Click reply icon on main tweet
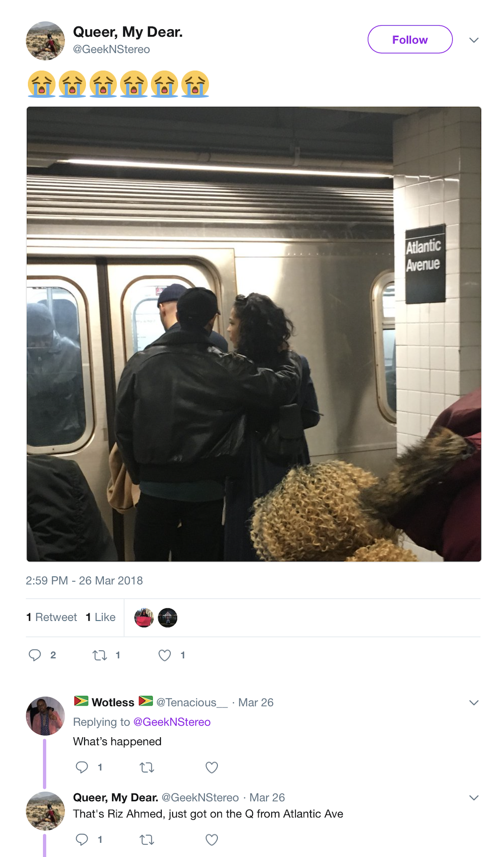 [x=35, y=655]
